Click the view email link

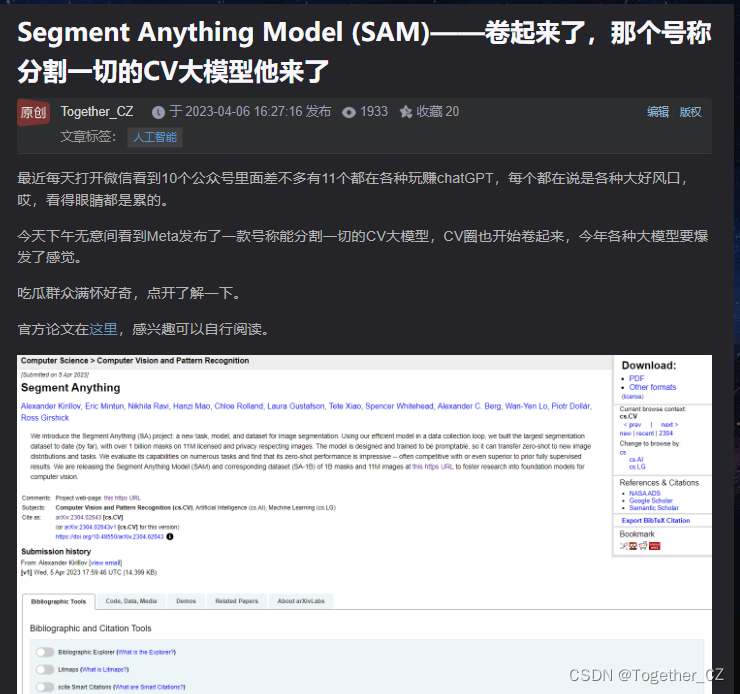(105, 563)
